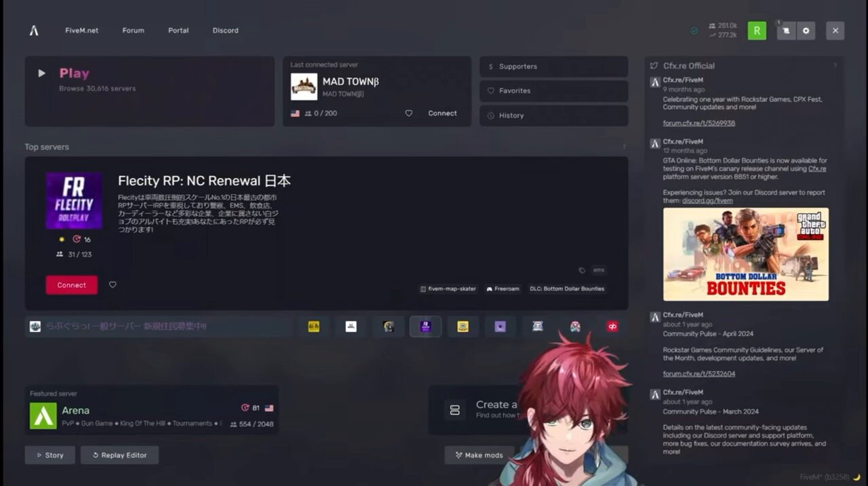Click the moon icon in bottom corner
This screenshot has height=486, width=868.
[x=856, y=476]
